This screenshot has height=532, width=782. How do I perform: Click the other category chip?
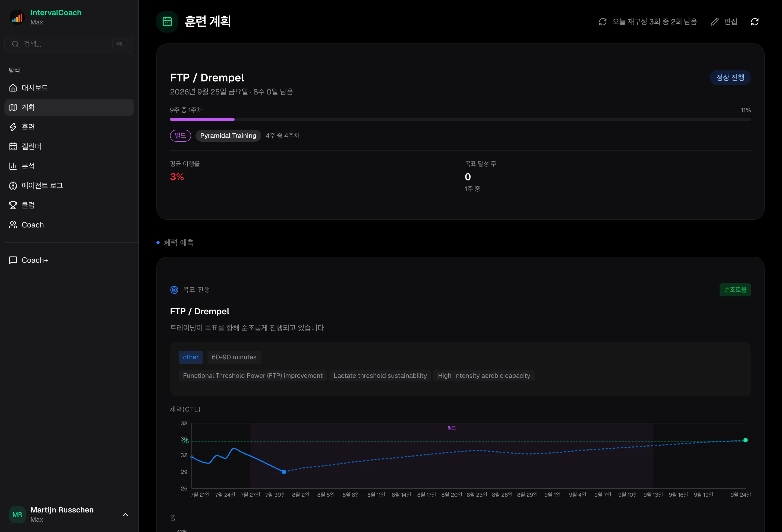point(191,357)
